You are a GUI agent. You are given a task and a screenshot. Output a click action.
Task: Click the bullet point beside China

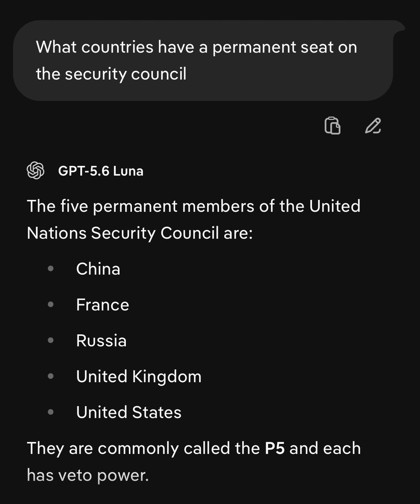tap(51, 269)
